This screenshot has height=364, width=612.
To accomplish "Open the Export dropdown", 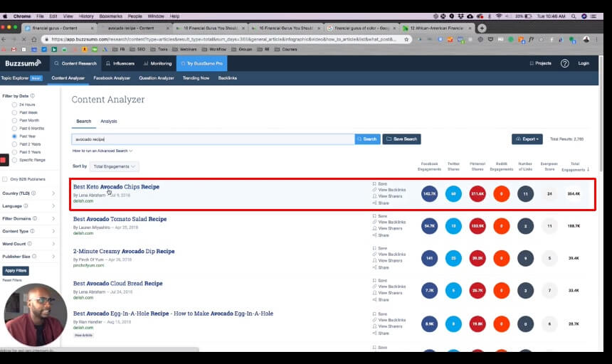I will (x=527, y=139).
